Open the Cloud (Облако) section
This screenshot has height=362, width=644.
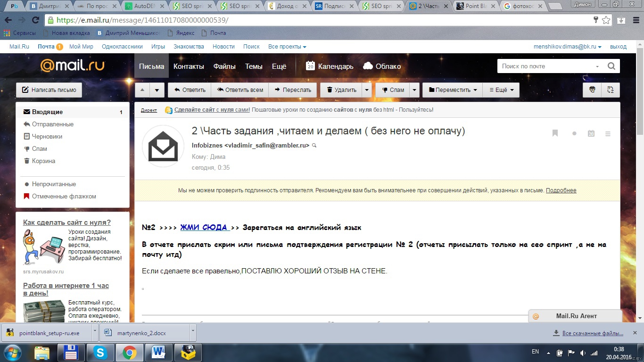click(382, 66)
